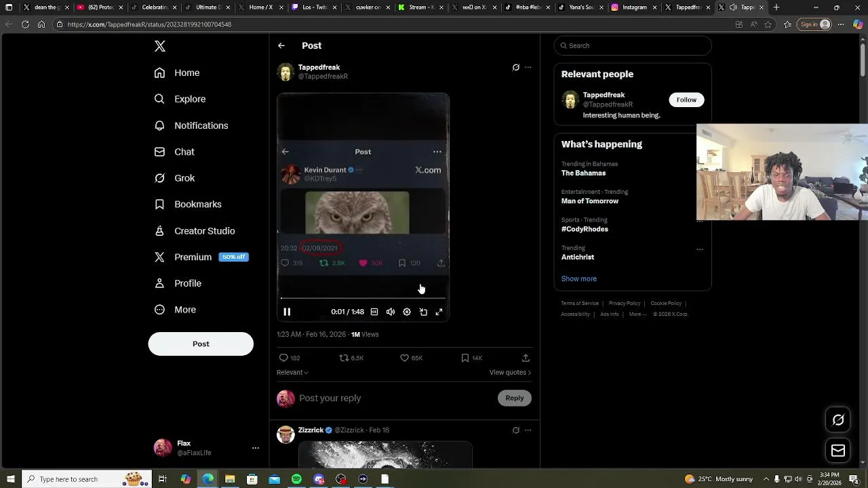Like the post with 65K likes
This screenshot has height=488, width=868.
pos(404,358)
